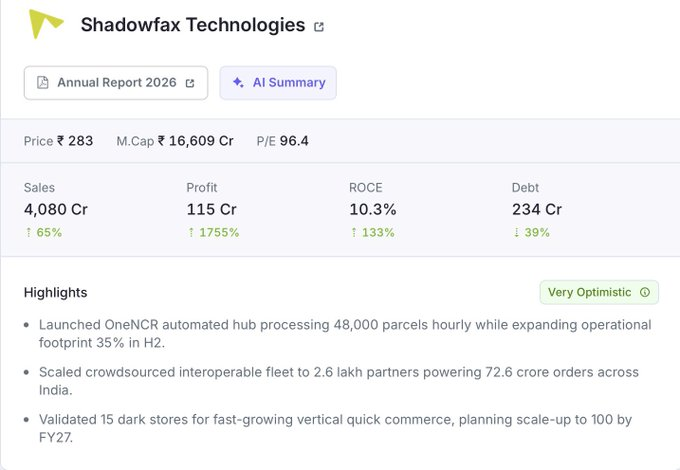Screen dimensions: 680x470
Task: Open external link icon beside Shadowfax Technologies
Action: [319, 27]
